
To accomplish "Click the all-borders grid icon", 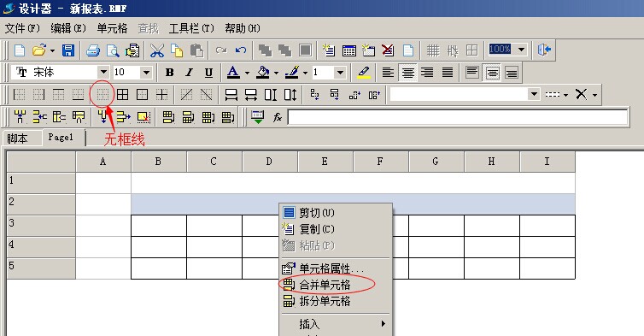I will coord(122,95).
